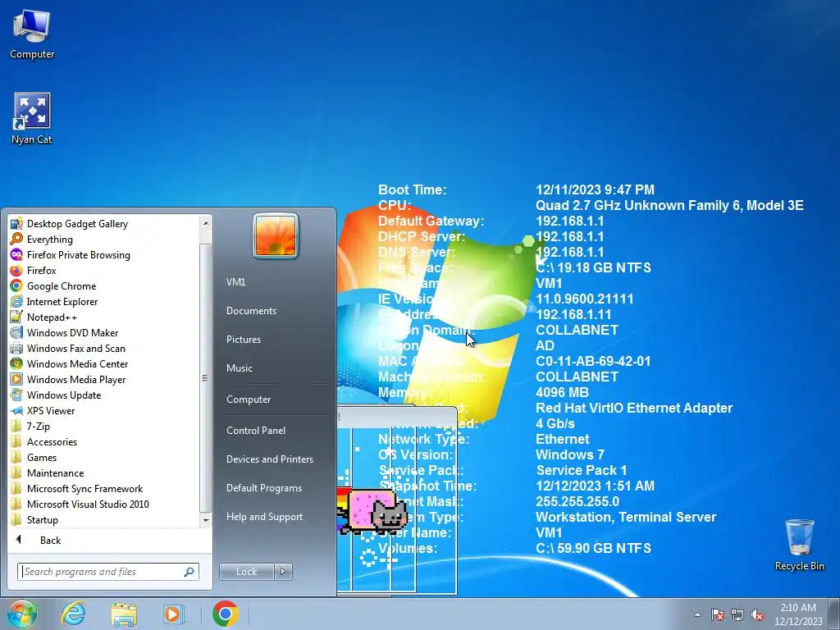840x630 pixels.
Task: Click network tray icon
Action: coord(737,614)
